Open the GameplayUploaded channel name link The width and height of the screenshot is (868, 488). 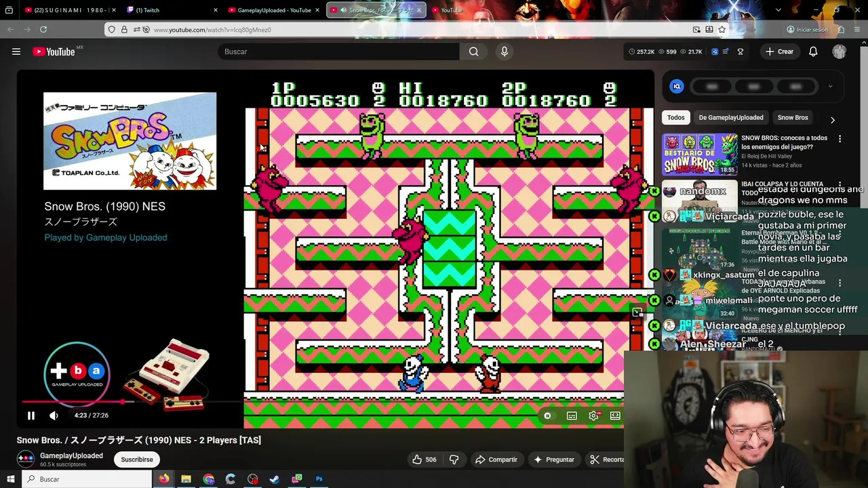[71, 455]
